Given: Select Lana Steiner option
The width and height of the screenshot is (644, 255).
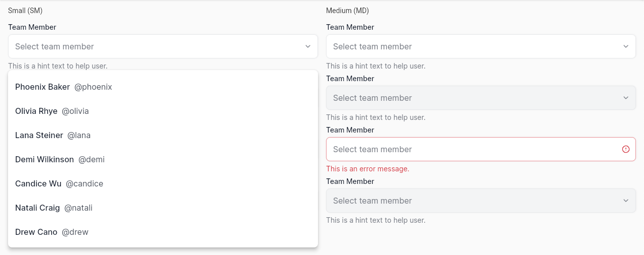Looking at the screenshot, I should 163,135.
